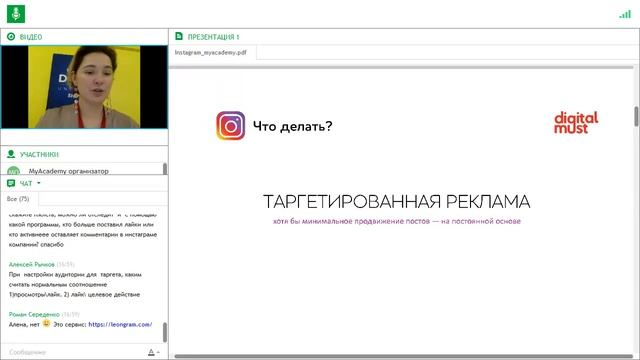Click the Видео panel icon

pyautogui.click(x=11, y=37)
